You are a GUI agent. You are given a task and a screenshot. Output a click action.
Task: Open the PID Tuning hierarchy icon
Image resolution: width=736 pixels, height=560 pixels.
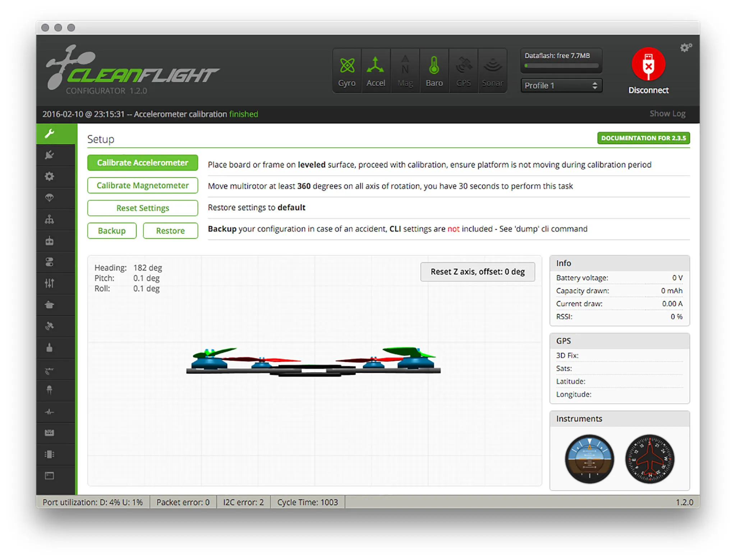pyautogui.click(x=50, y=219)
